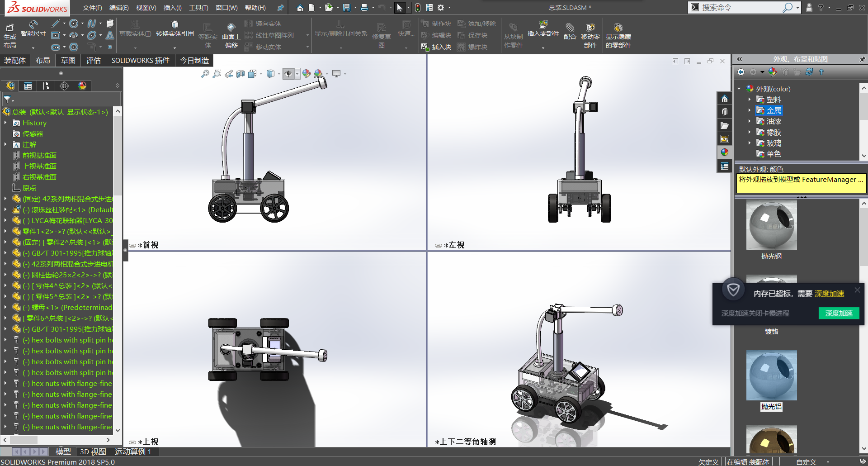Click the Mate (配合) tool

tap(570, 32)
